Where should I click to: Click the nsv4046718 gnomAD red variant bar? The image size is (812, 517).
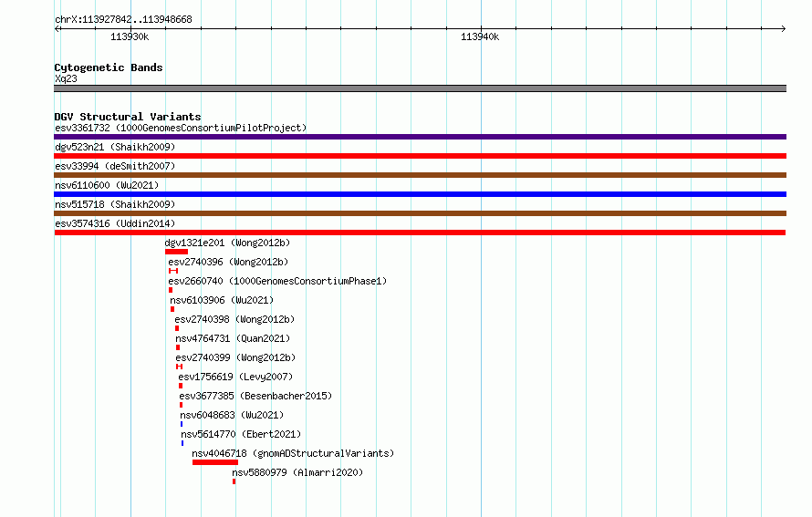tap(215, 462)
